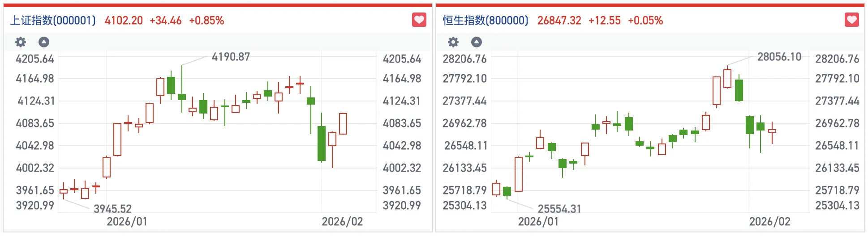
Task: Select 2026/01 date on 上证指数 axis
Action: (127, 222)
